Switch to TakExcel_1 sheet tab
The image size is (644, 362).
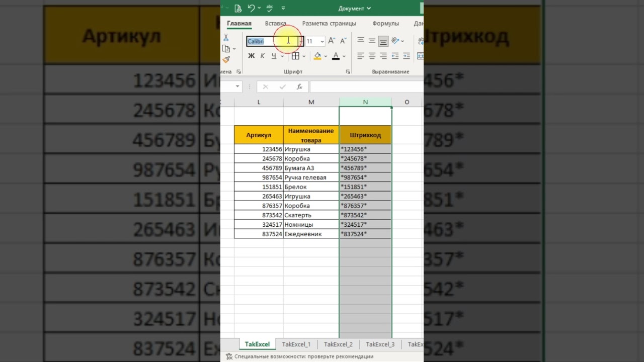pos(296,344)
